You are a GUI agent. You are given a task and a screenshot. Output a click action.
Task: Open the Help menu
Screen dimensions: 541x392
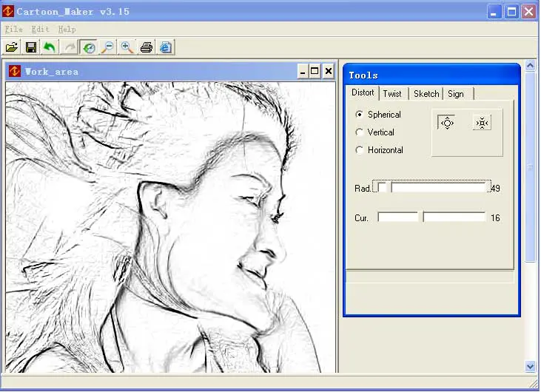coord(67,30)
